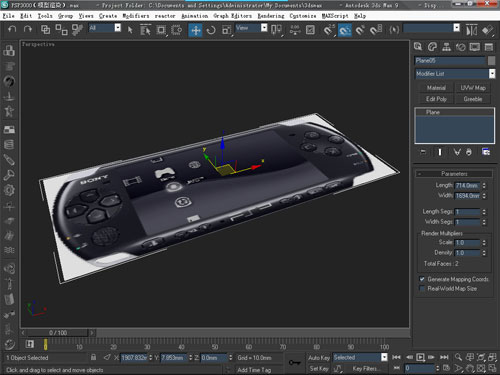Click Remove modifier trash icon
This screenshot has width=500, height=375.
[469, 152]
